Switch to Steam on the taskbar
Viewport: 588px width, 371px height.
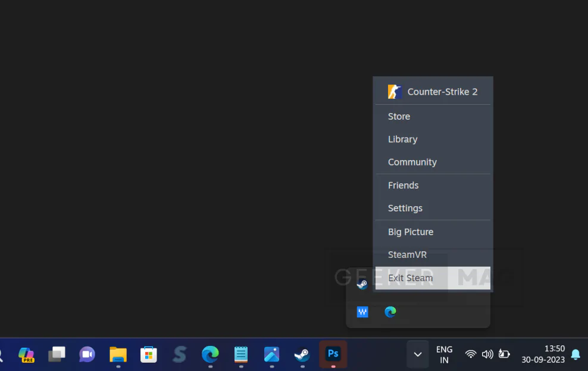tap(302, 354)
